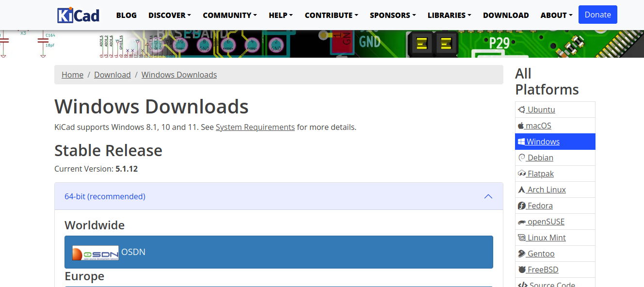
Task: Click the Windows logo icon in sidebar
Action: [522, 142]
